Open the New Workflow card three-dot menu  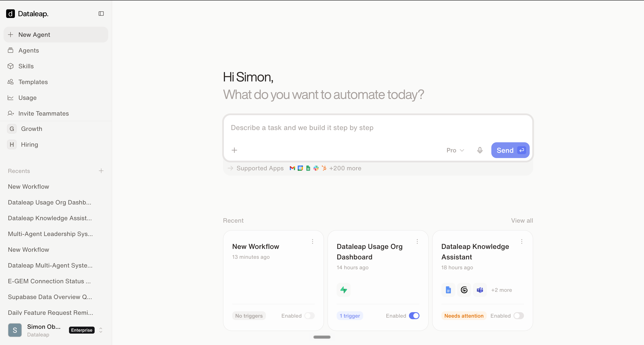[313, 241]
